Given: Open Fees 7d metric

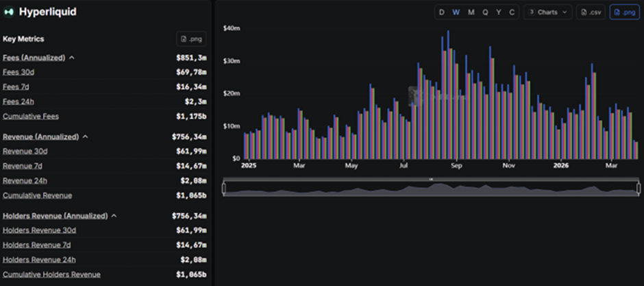Looking at the screenshot, I should coord(16,87).
